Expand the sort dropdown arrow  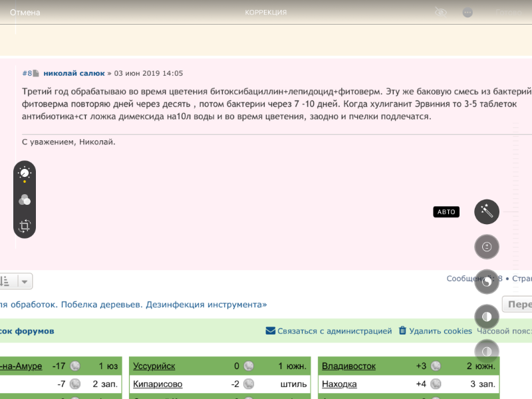(25, 281)
